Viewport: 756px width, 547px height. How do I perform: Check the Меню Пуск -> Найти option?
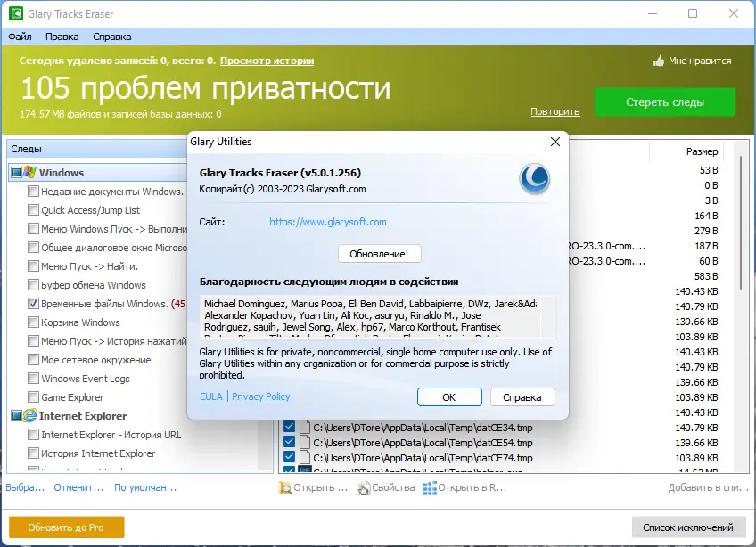pos(33,266)
